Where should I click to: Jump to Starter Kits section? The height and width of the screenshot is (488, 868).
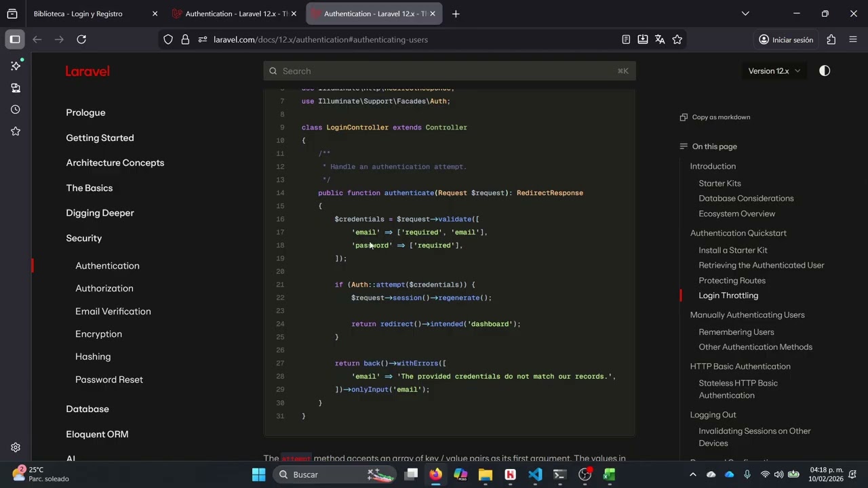point(720,184)
